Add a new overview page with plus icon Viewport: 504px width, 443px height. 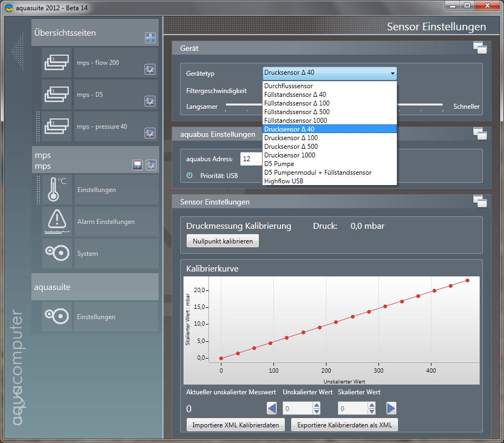pyautogui.click(x=150, y=38)
